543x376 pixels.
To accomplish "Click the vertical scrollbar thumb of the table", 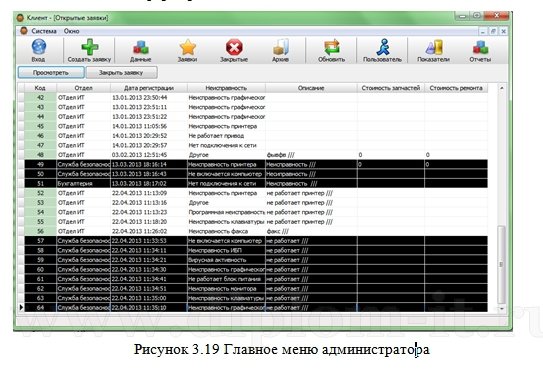I will point(501,264).
